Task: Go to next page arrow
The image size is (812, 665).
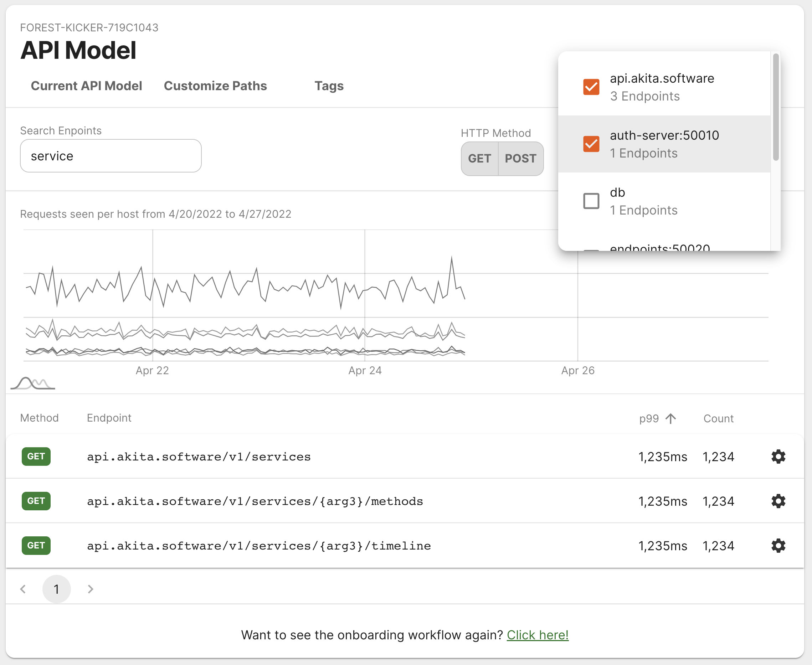Action: pos(91,589)
